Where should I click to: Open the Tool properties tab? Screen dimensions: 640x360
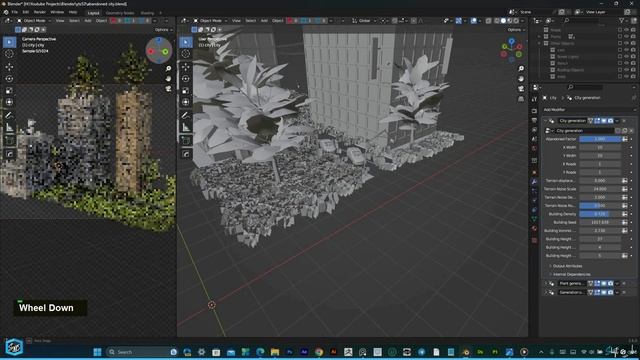[x=534, y=100]
